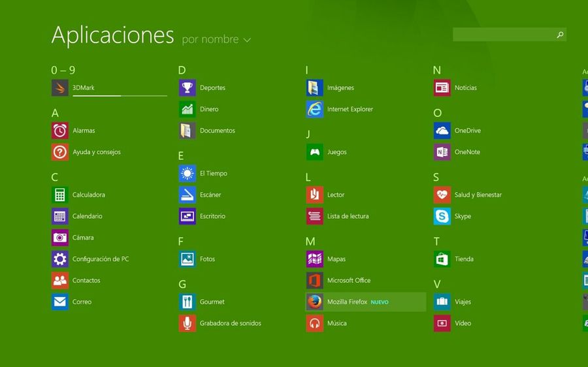The width and height of the screenshot is (588, 367).
Task: Open the Cámara app icon
Action: pyautogui.click(x=60, y=238)
